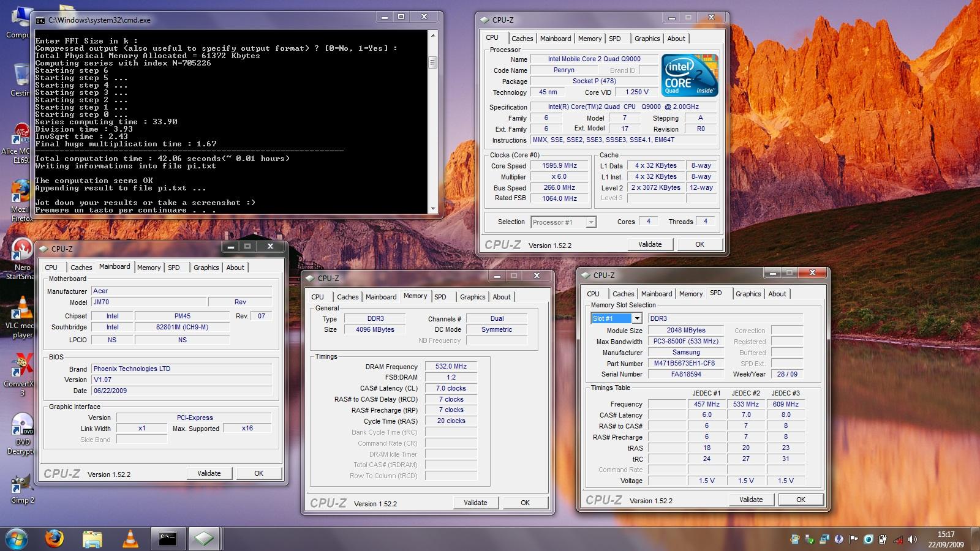Select Graphics tab in the Memory window
The image size is (980, 551).
click(473, 297)
